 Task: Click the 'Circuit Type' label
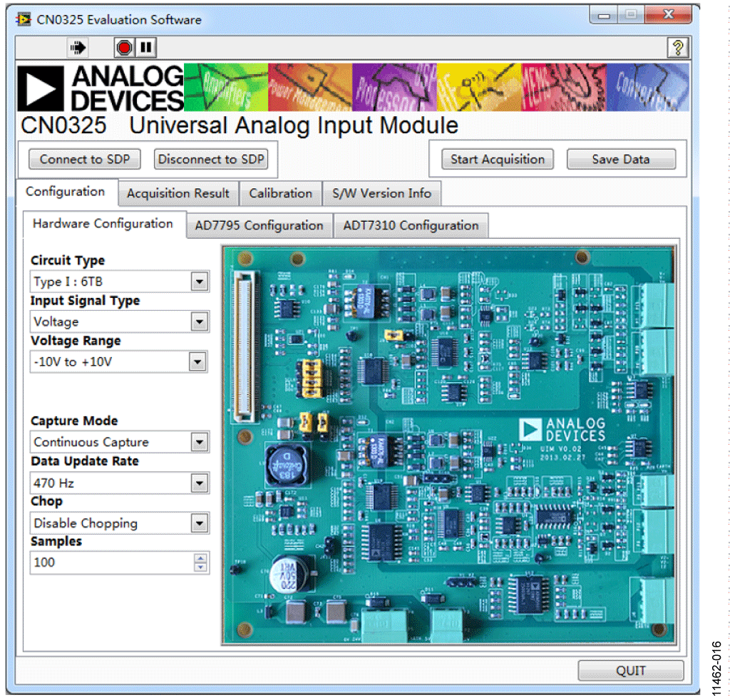click(x=68, y=260)
